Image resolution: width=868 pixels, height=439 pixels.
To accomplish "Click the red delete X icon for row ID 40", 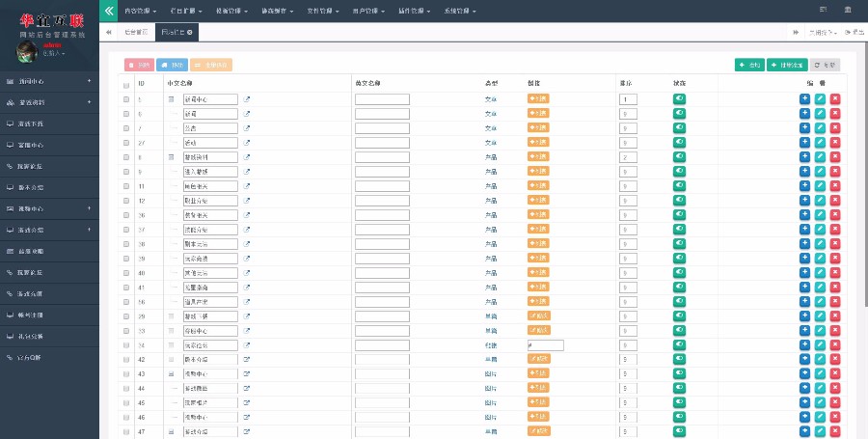I will pyautogui.click(x=835, y=272).
